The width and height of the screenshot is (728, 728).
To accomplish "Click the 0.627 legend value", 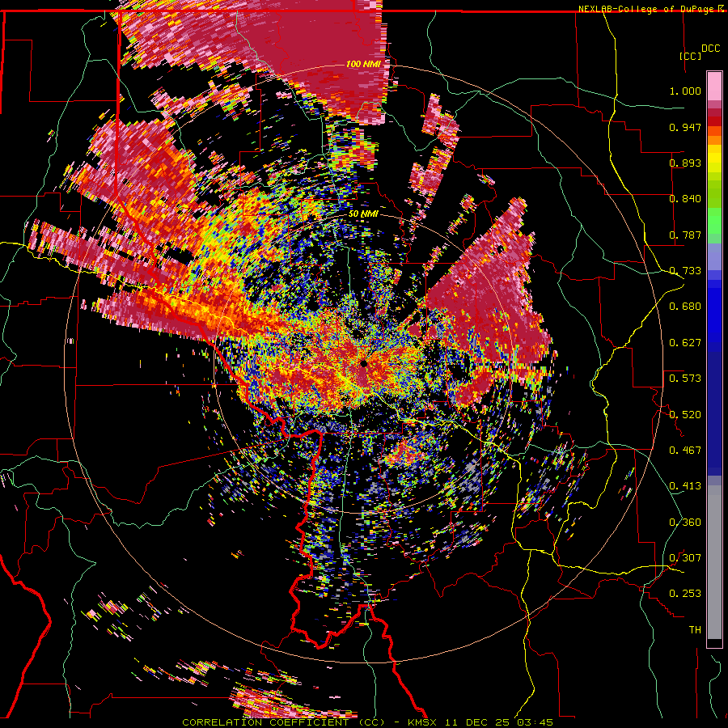I will (x=685, y=343).
